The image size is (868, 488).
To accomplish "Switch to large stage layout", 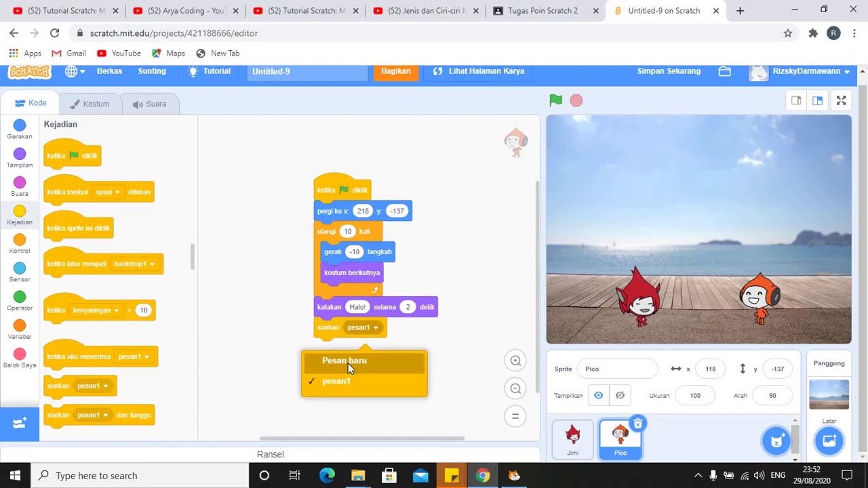I will 817,100.
